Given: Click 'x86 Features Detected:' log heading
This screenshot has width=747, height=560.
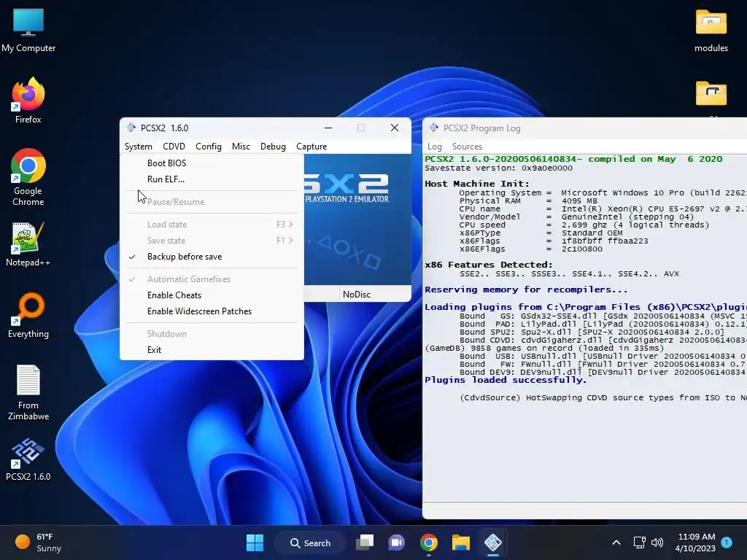Looking at the screenshot, I should click(489, 265).
